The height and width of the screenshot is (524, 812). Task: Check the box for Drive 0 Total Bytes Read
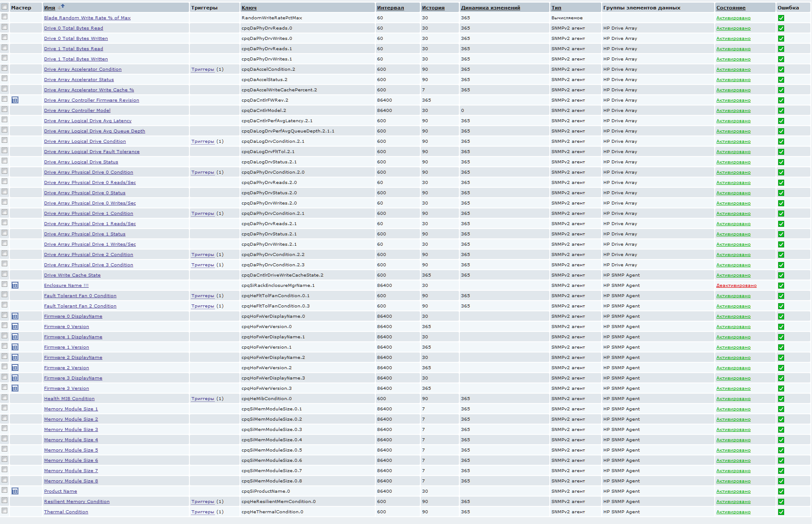pyautogui.click(x=5, y=27)
